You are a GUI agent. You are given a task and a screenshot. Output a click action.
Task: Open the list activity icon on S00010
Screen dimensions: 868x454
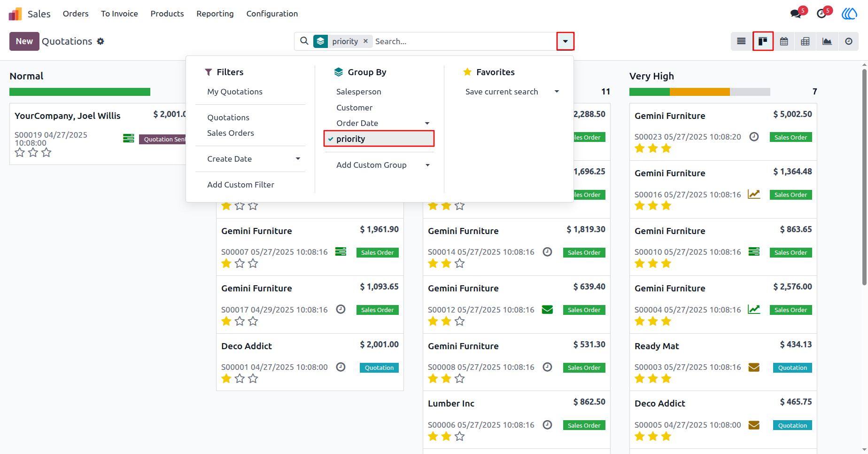coord(754,251)
